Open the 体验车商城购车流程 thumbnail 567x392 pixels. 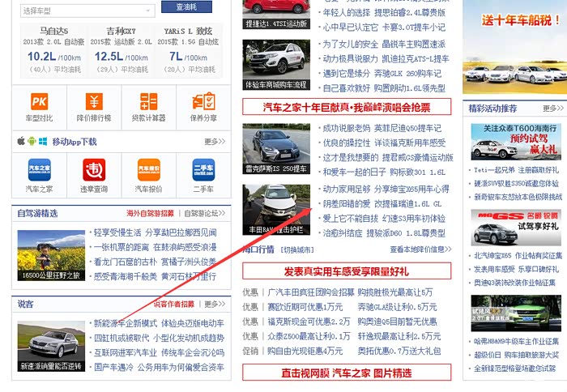pyautogui.click(x=276, y=65)
